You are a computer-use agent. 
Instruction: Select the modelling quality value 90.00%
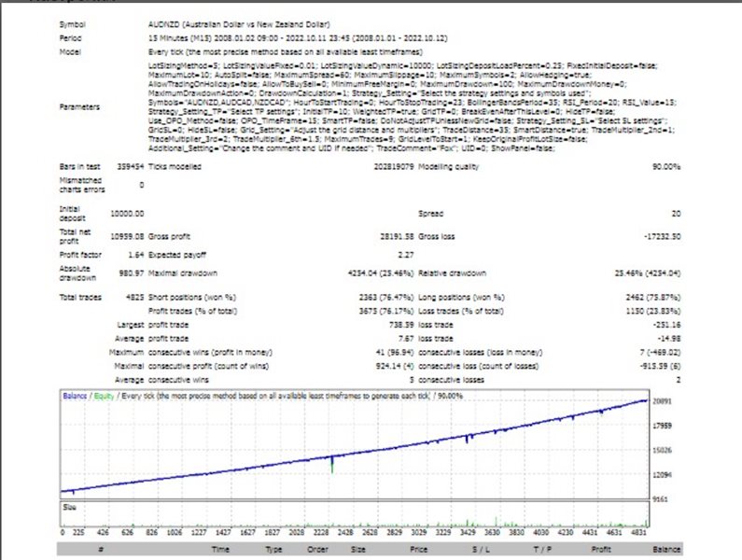click(666, 167)
